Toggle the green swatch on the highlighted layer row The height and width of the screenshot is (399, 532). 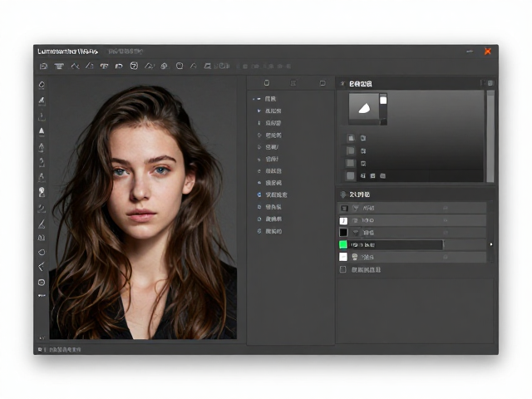pos(343,244)
